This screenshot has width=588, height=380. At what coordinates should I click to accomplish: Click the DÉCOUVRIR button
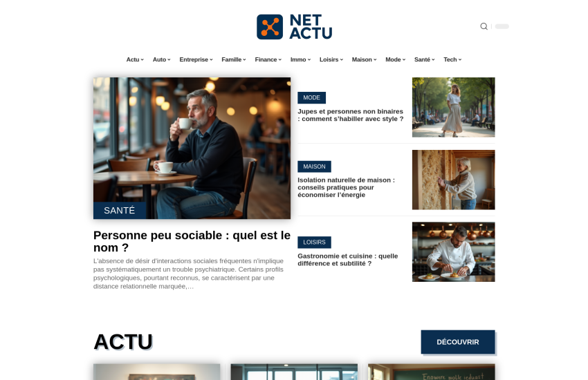click(458, 342)
